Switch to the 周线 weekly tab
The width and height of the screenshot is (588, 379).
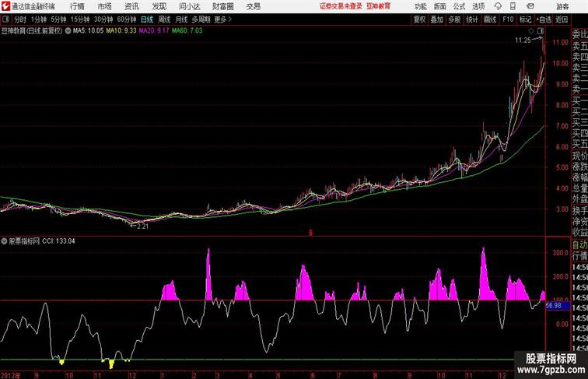click(x=164, y=19)
